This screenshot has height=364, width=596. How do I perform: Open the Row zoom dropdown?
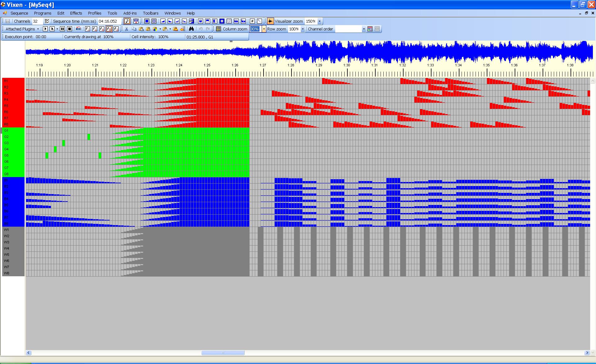point(303,29)
